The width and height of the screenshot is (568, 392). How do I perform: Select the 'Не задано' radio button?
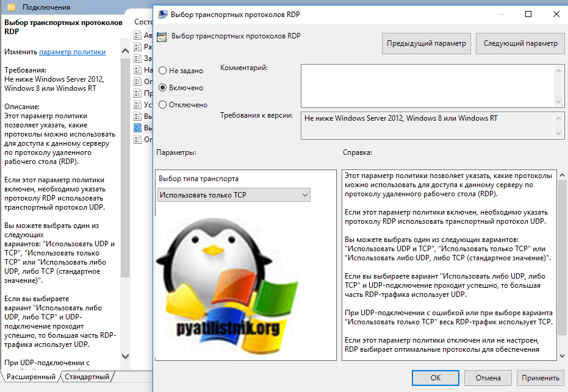point(163,71)
